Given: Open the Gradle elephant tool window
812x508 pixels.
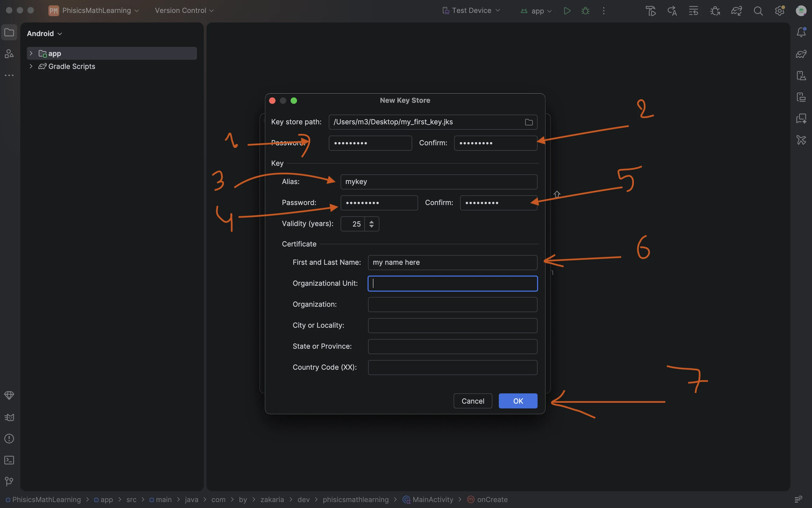Looking at the screenshot, I should [801, 54].
